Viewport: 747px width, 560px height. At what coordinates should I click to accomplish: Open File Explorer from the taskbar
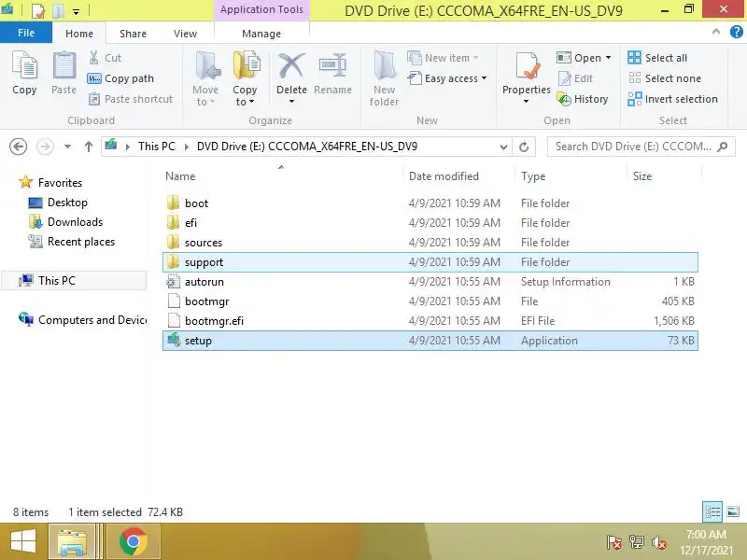pyautogui.click(x=73, y=542)
